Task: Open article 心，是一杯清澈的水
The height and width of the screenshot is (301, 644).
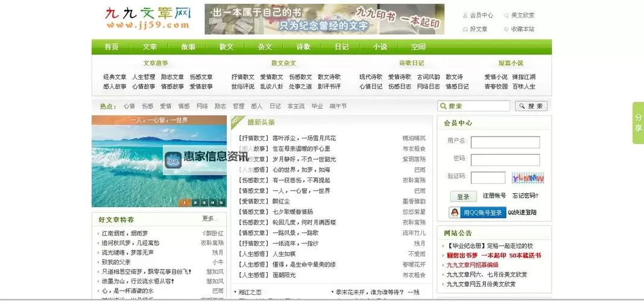Action: click(128, 291)
